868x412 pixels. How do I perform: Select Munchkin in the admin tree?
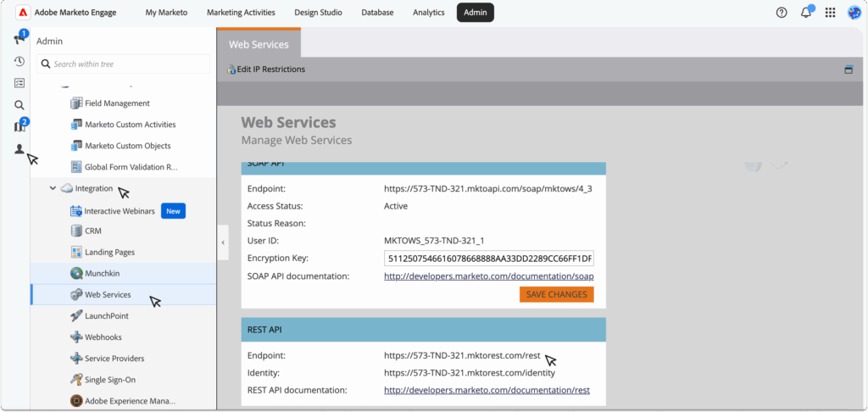click(x=102, y=273)
